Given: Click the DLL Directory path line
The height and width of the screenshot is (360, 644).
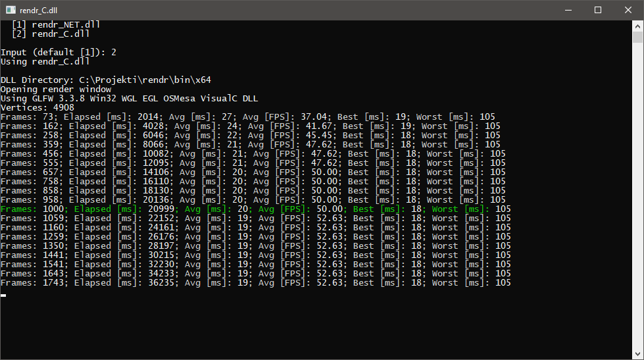Looking at the screenshot, I should [106, 80].
